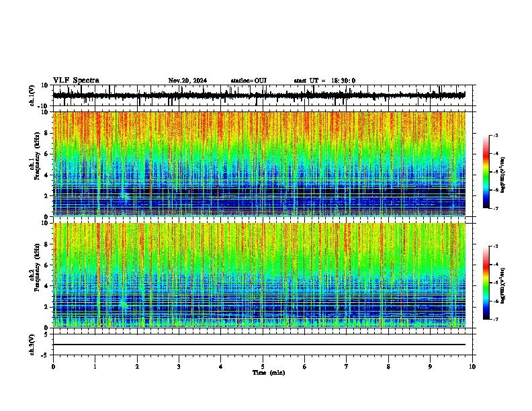Image resolution: width=532 pixels, height=411 pixels.
Task: Select the date text "Nov.20, 2024"
Action: pyautogui.click(x=187, y=81)
